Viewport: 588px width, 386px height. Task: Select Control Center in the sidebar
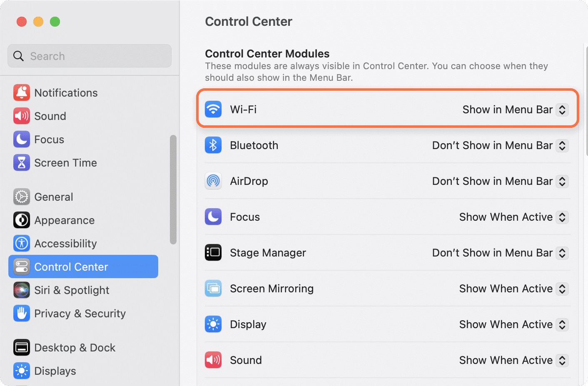click(71, 266)
